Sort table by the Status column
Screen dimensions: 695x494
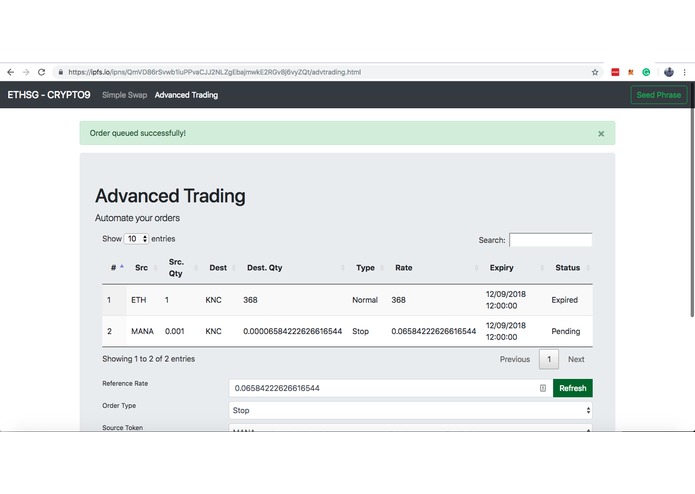pyautogui.click(x=570, y=268)
